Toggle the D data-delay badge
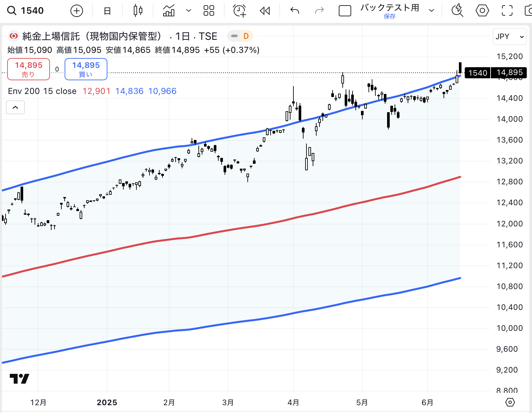 tap(246, 36)
